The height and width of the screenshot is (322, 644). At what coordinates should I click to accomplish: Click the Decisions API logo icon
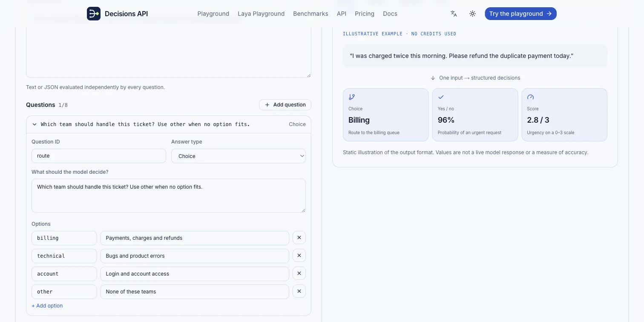tap(94, 14)
